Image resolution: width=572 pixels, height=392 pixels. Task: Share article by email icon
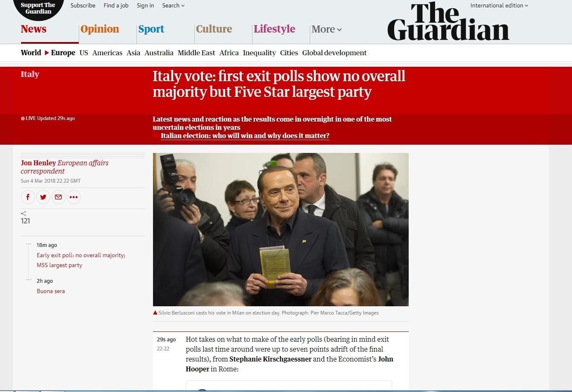pyautogui.click(x=59, y=197)
